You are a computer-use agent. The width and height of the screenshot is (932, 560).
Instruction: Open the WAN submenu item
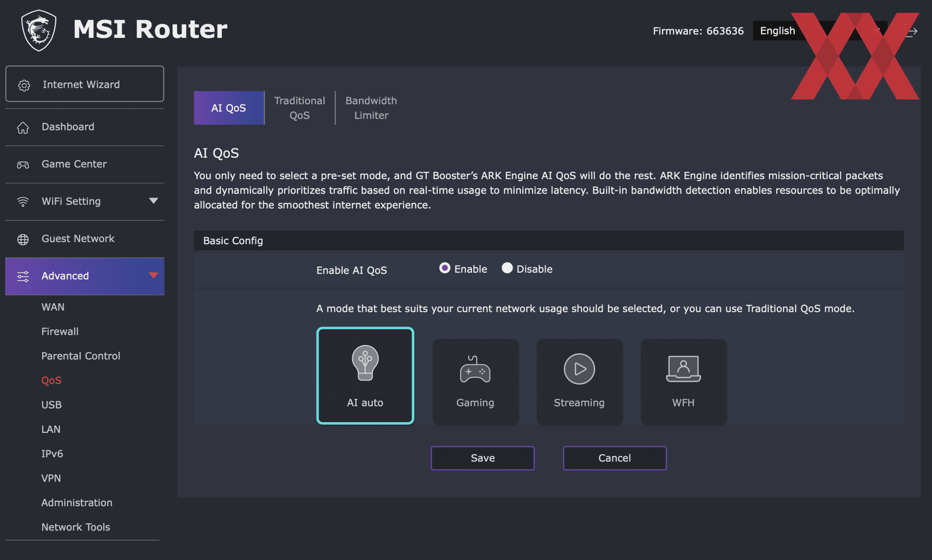[53, 307]
